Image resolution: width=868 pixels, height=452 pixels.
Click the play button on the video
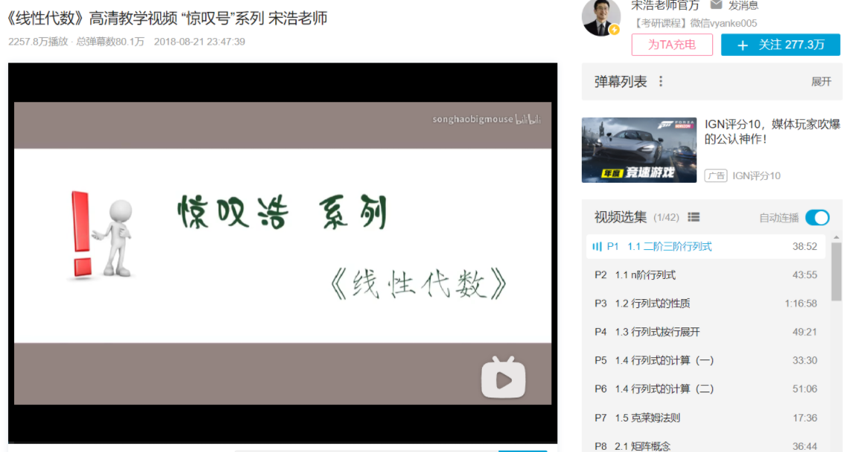[503, 377]
